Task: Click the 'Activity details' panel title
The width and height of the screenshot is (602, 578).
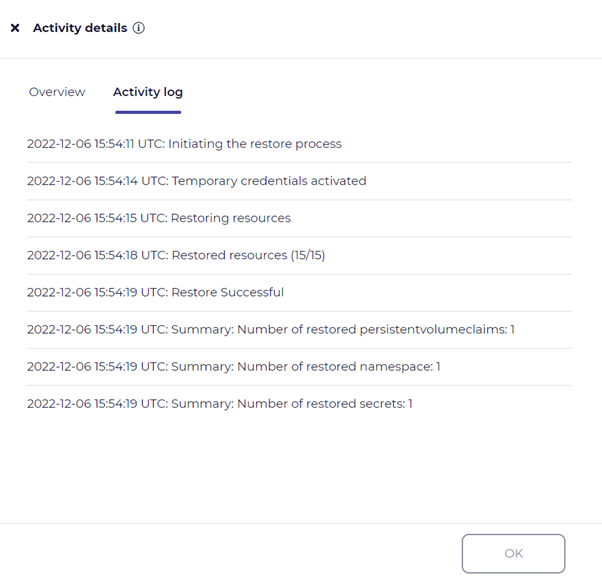Action: point(80,28)
